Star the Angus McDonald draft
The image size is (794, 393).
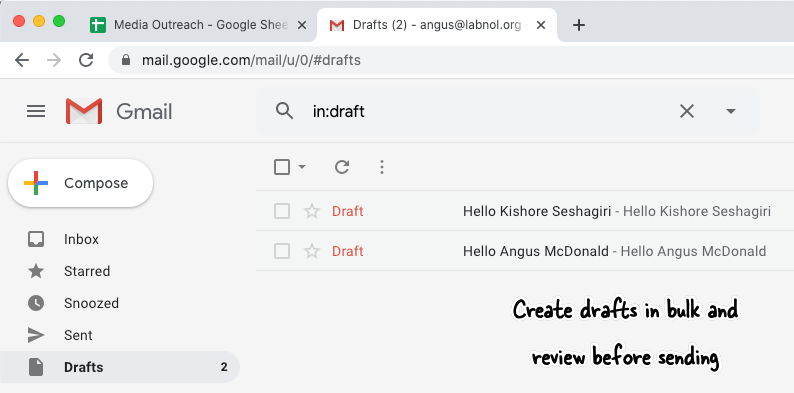(x=312, y=251)
